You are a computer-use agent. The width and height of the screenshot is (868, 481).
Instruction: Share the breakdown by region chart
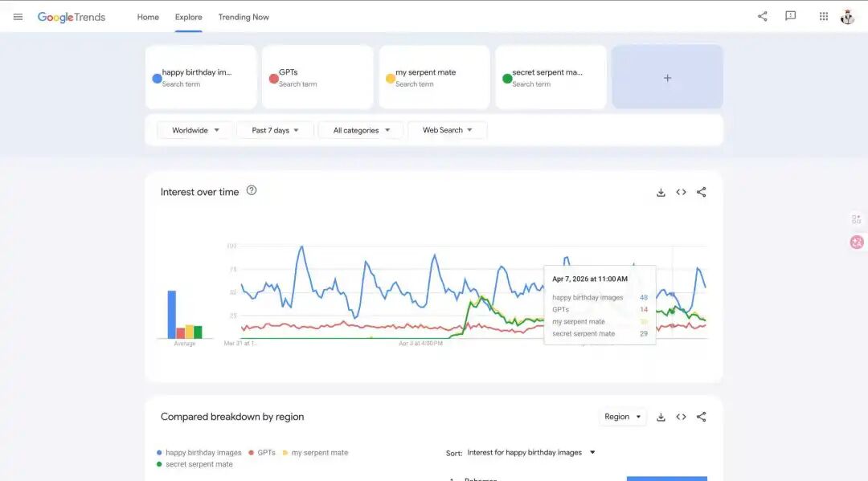[x=702, y=417]
